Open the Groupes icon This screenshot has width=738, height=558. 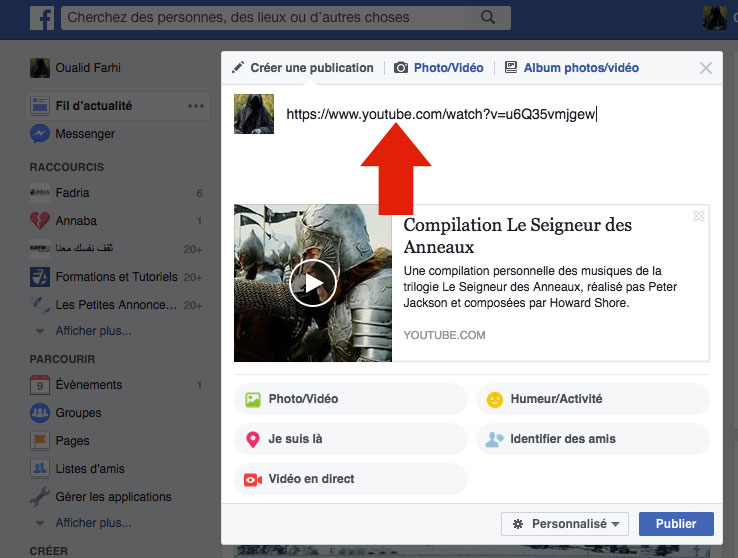40,413
